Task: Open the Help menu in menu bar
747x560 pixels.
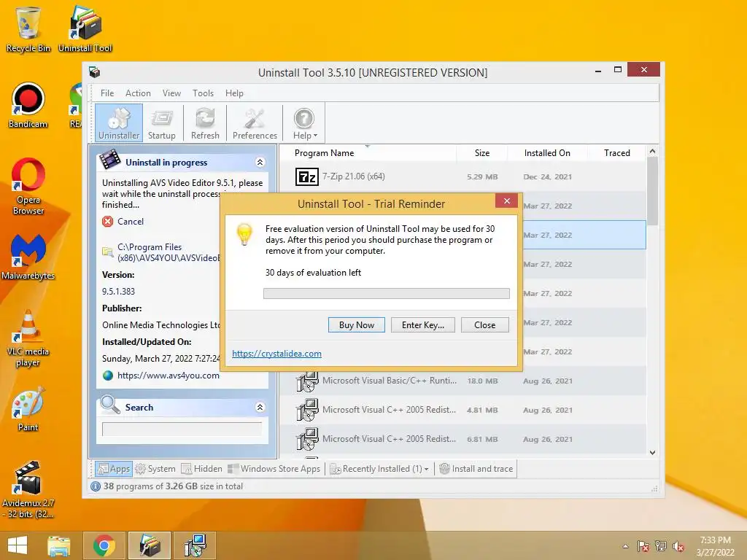Action: click(x=234, y=93)
